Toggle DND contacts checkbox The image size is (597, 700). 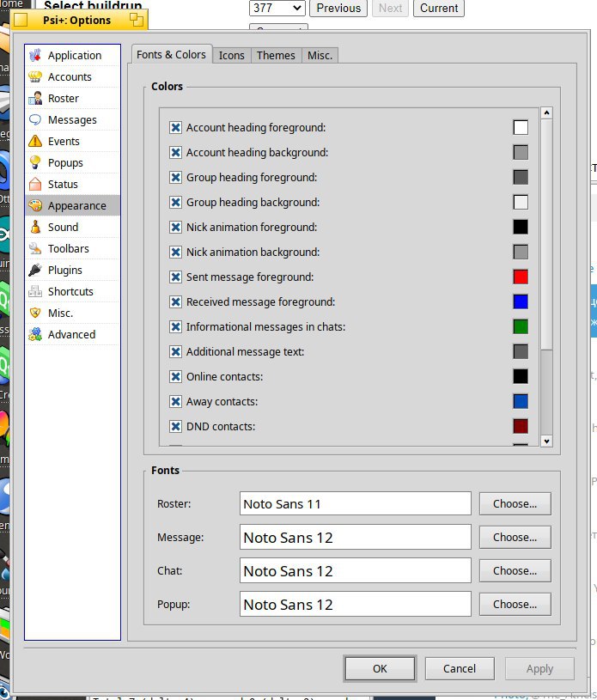[x=175, y=427]
